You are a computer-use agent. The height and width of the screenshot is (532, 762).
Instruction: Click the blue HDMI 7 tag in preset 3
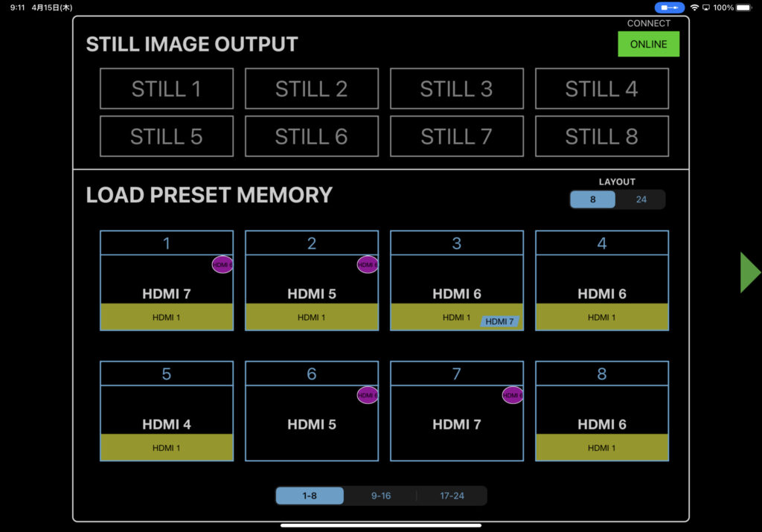499,321
